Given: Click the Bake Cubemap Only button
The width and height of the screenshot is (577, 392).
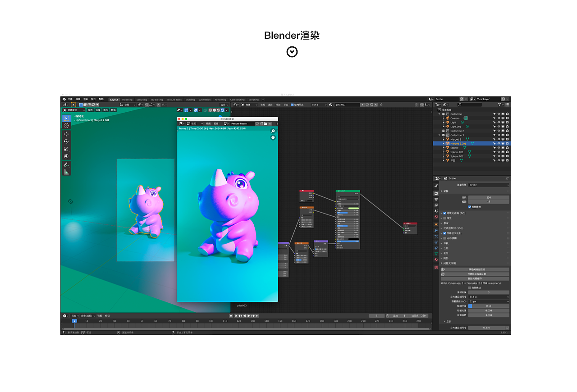Looking at the screenshot, I should [475, 274].
